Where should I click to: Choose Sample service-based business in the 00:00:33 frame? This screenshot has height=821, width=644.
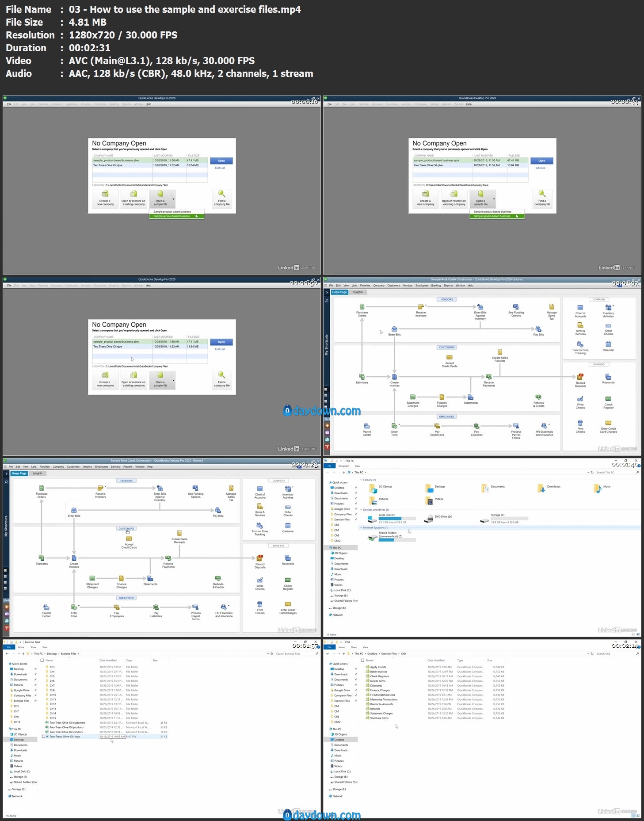pyautogui.click(x=497, y=216)
